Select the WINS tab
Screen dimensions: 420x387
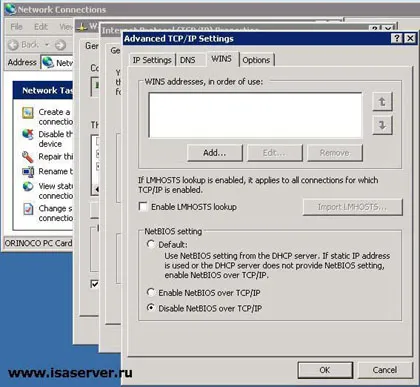[221, 59]
